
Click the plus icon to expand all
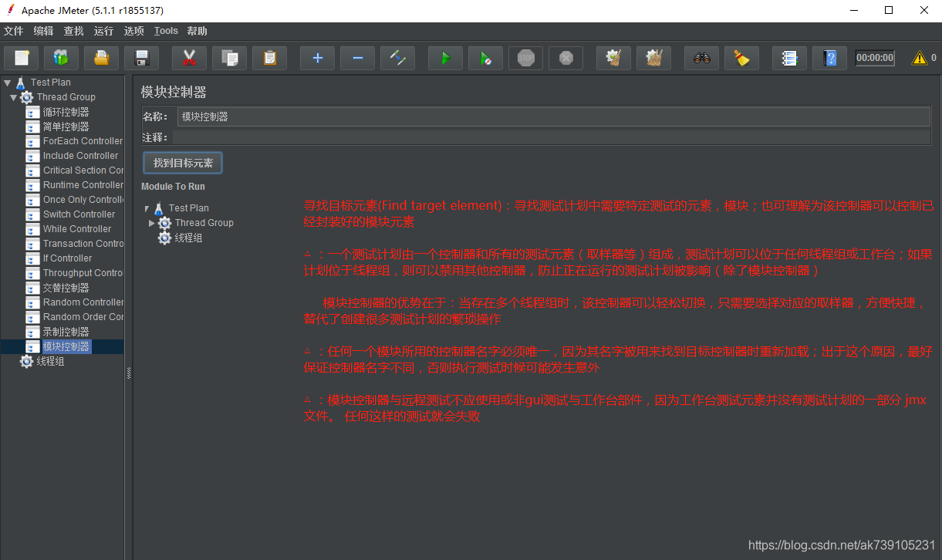[x=317, y=58]
